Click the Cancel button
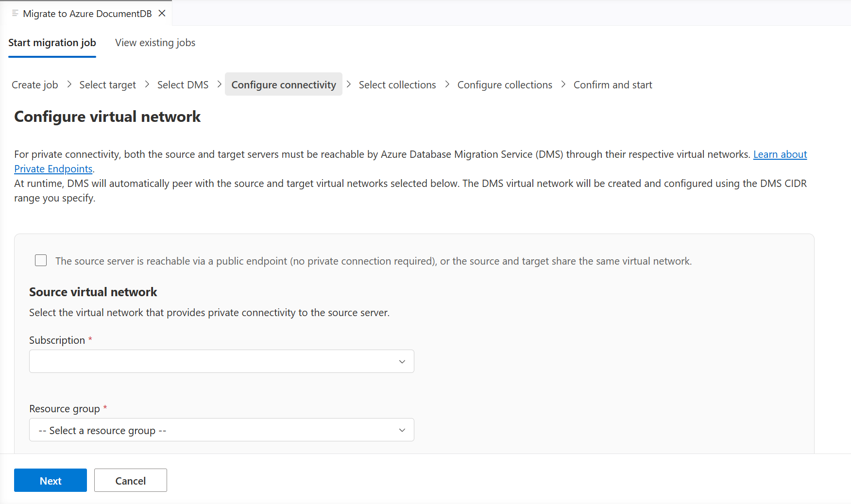 click(x=131, y=480)
